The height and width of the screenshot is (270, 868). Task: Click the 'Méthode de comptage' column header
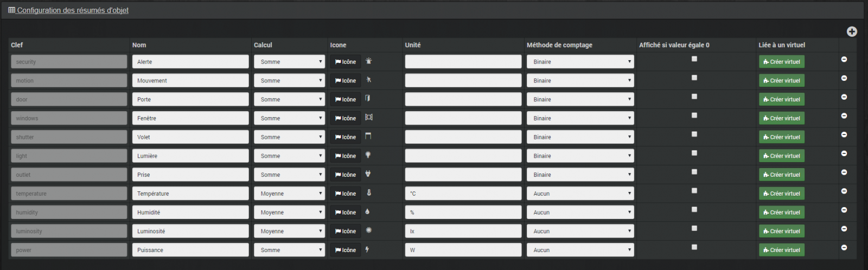pyautogui.click(x=559, y=45)
